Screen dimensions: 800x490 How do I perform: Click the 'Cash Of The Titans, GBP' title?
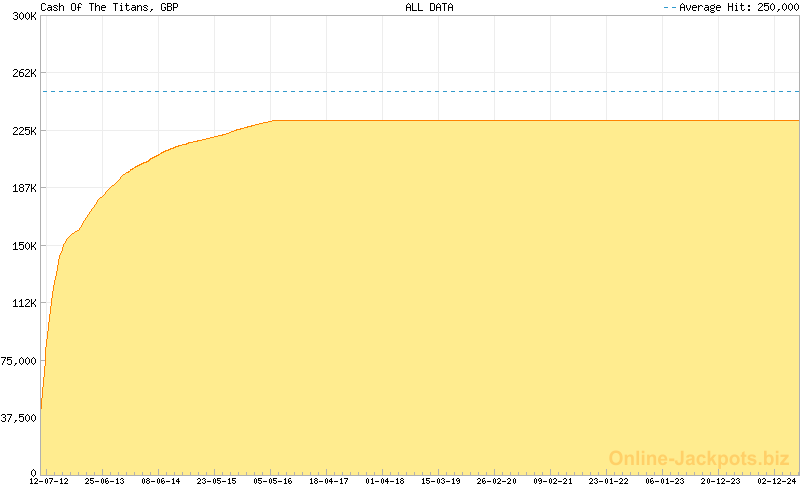tap(109, 7)
